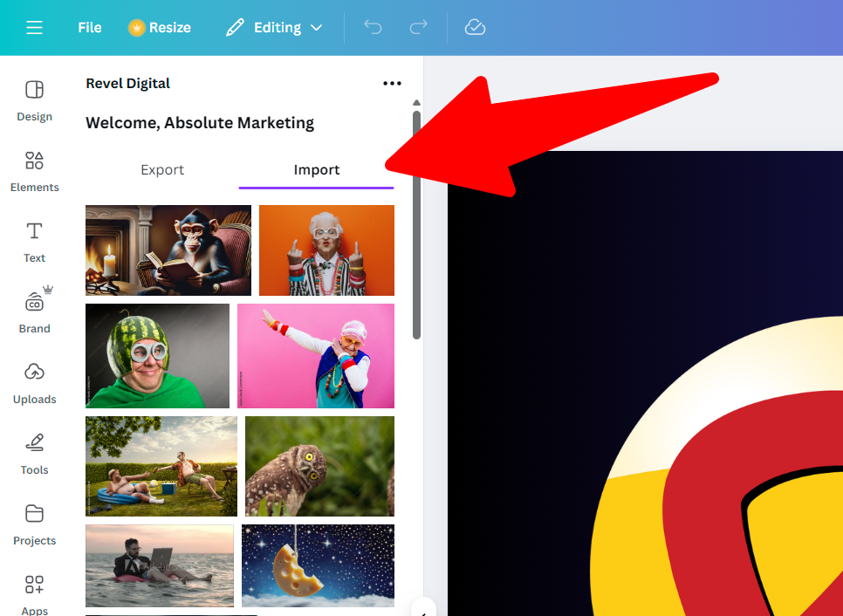Select the cheese moon starry image
The width and height of the screenshot is (843, 616).
pyautogui.click(x=318, y=565)
